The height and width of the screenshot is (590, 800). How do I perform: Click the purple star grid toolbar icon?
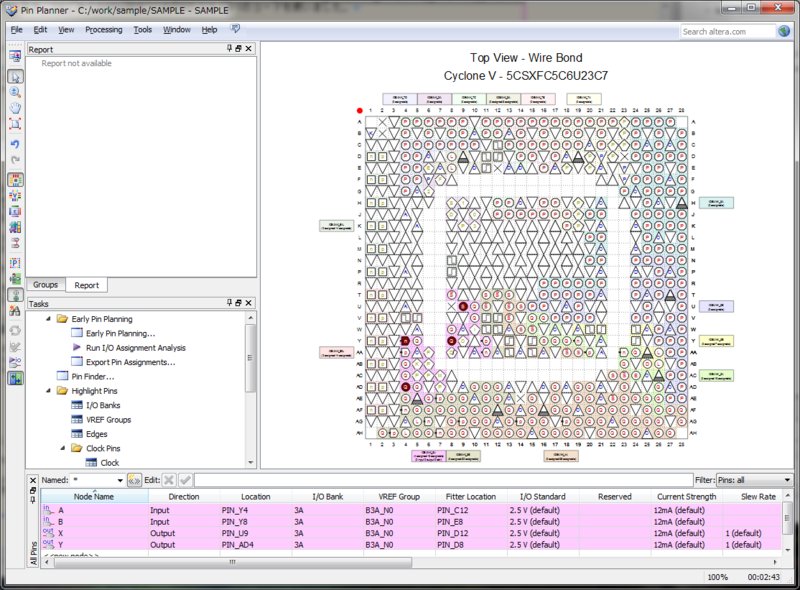[x=15, y=227]
